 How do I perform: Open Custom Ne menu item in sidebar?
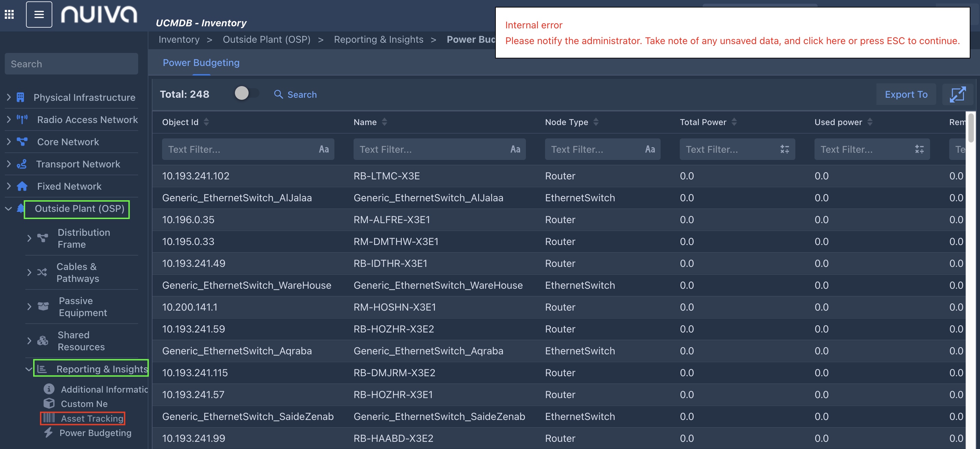click(x=84, y=403)
